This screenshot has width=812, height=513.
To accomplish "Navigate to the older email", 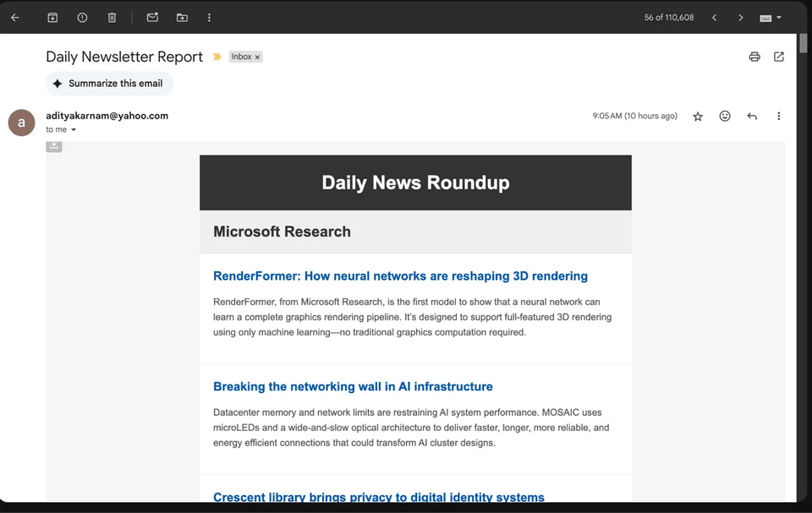I will [741, 17].
